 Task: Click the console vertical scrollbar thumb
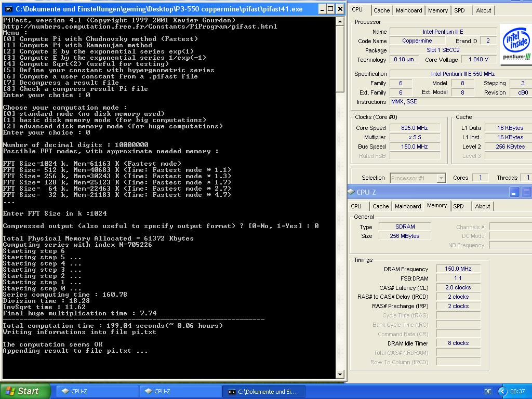(340, 59)
